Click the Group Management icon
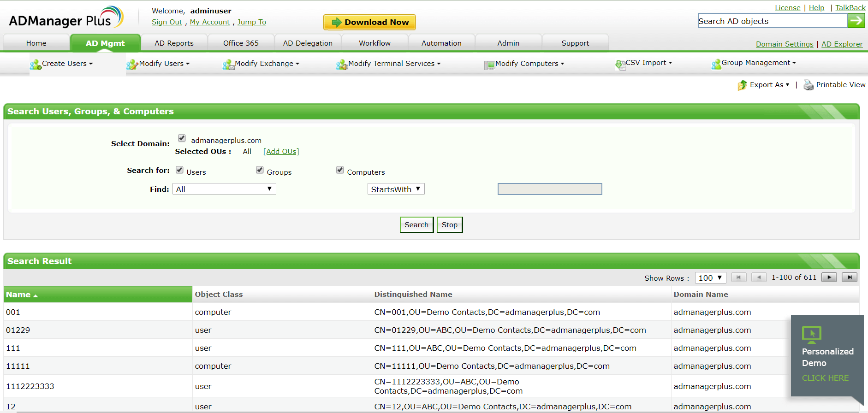Screen dimensions: 868x413 (716, 64)
